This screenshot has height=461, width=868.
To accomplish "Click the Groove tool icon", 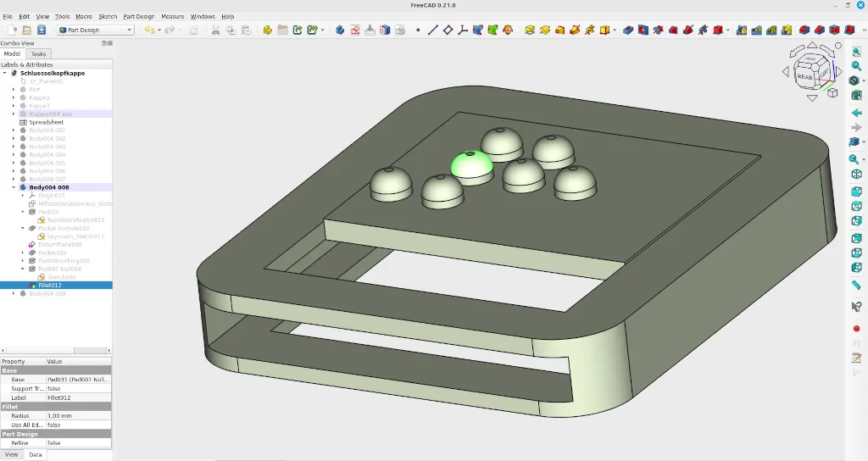I will 658,30.
